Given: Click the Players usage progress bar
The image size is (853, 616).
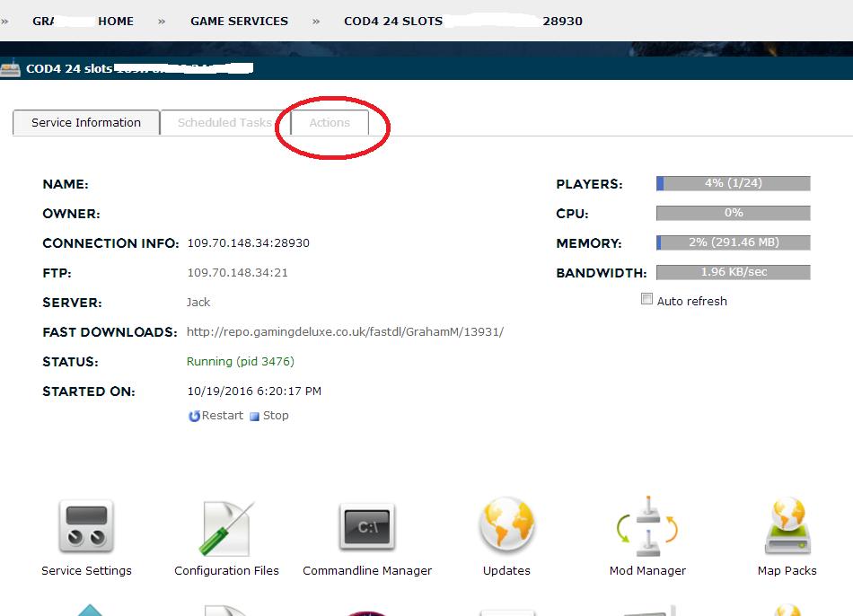Looking at the screenshot, I should click(x=734, y=183).
